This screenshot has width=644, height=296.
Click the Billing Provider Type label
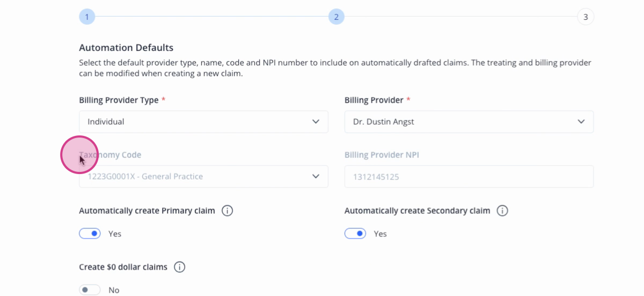(119, 100)
